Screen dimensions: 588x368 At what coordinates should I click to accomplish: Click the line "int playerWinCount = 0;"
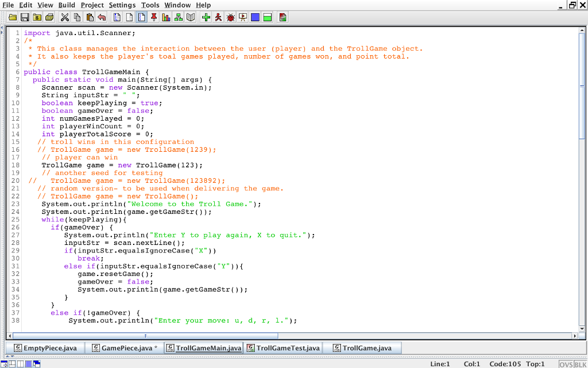[93, 126]
